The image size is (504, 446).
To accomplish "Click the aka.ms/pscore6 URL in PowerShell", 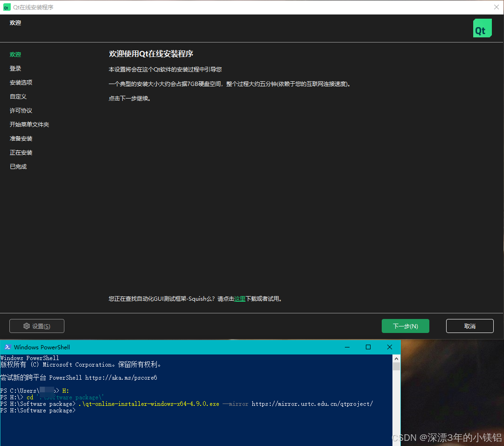I will pos(121,377).
